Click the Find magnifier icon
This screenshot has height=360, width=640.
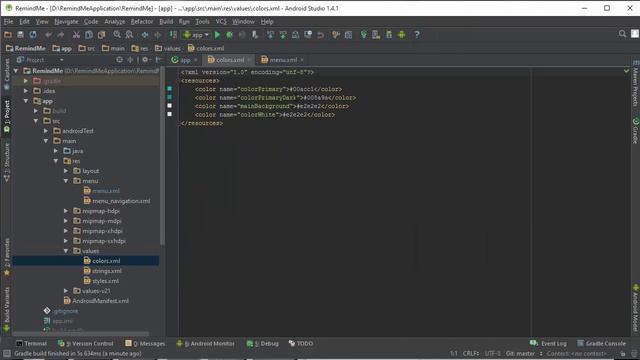117,35
